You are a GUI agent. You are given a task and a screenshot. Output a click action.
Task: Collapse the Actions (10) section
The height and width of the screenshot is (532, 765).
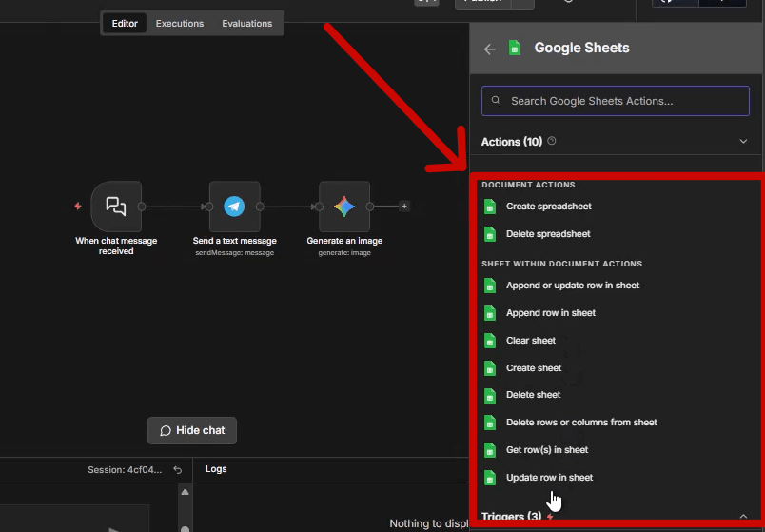click(743, 142)
